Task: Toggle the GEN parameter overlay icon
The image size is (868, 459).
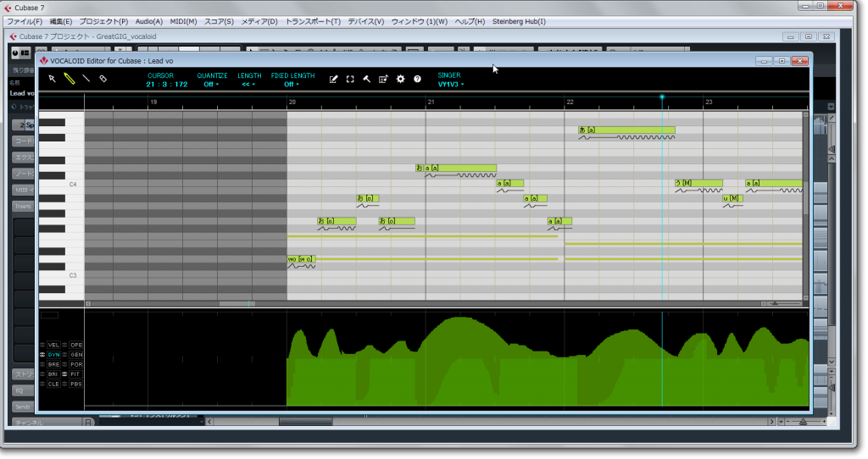Action: (x=64, y=355)
